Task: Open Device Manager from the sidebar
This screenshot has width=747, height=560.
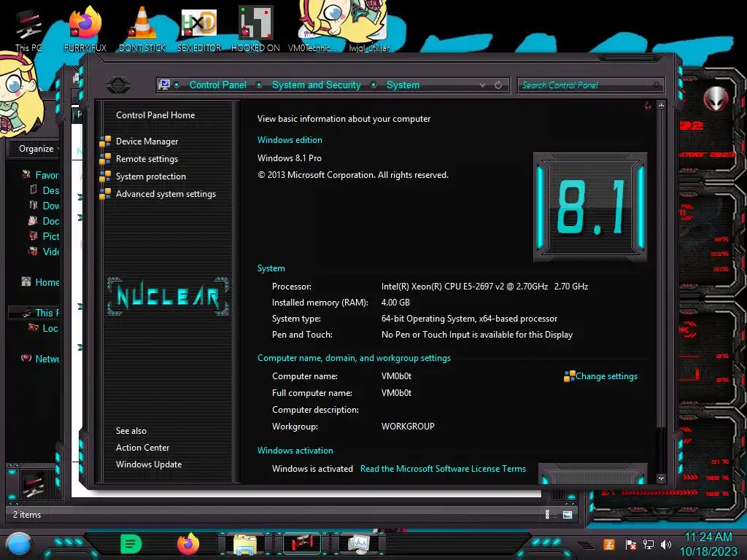Action: [x=147, y=141]
